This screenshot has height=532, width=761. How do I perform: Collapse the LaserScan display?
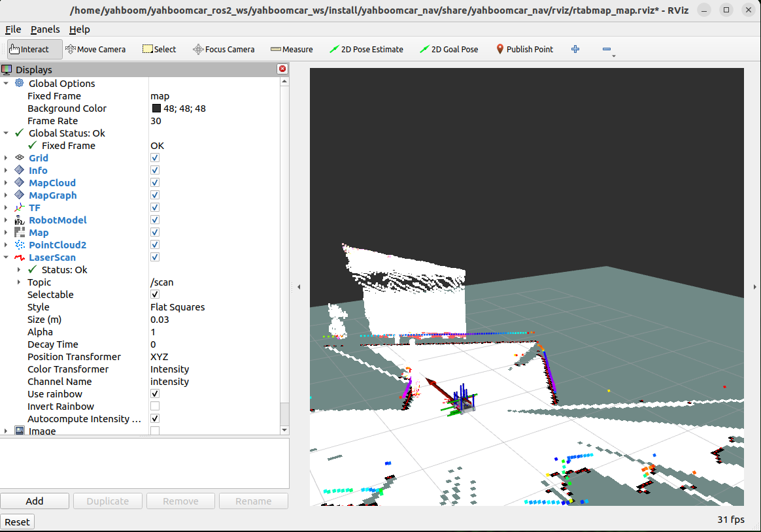click(x=7, y=258)
